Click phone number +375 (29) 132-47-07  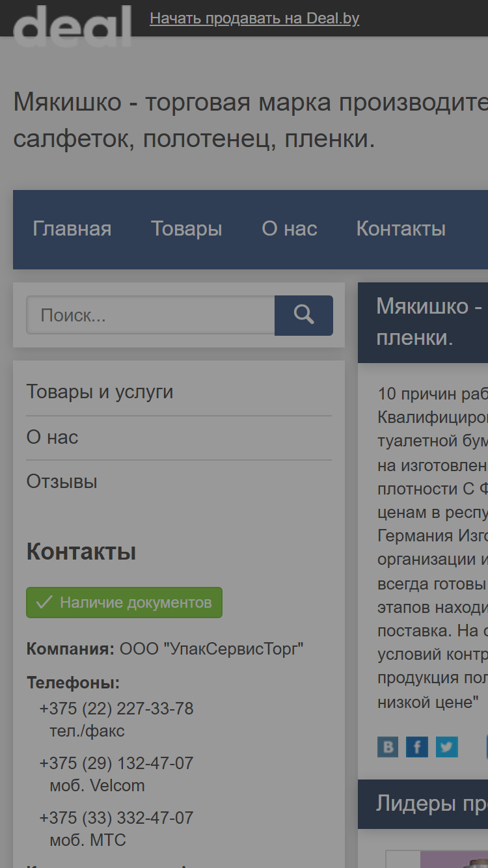(116, 763)
